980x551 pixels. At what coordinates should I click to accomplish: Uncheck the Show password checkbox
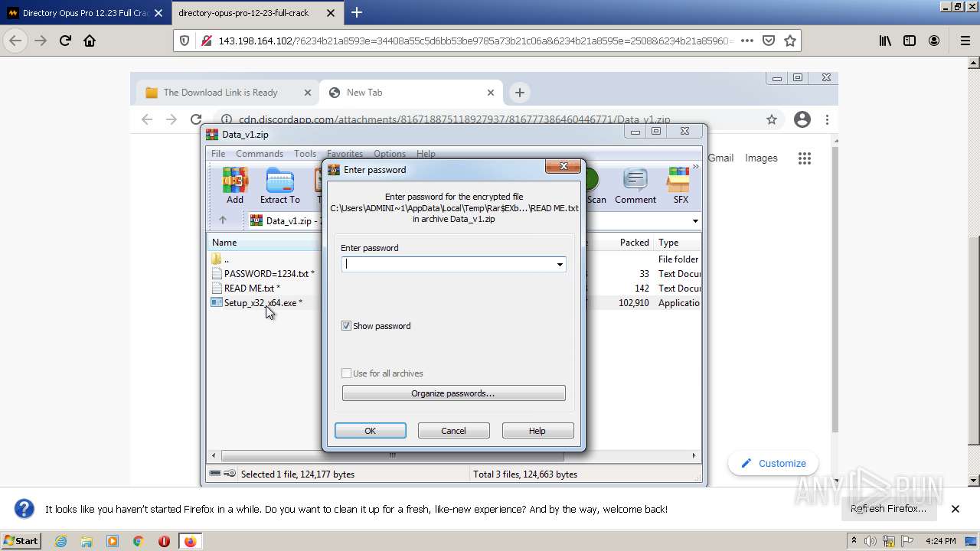point(347,326)
